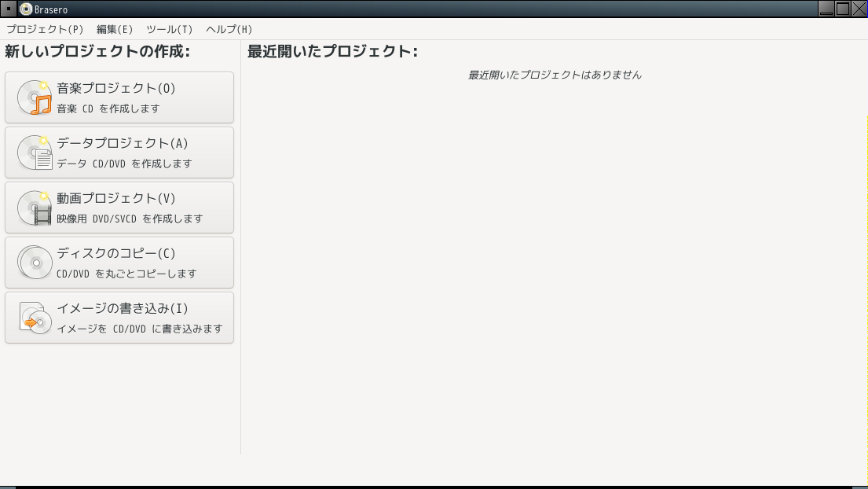
Task: Open the ヘルプ(H) menu
Action: [229, 29]
